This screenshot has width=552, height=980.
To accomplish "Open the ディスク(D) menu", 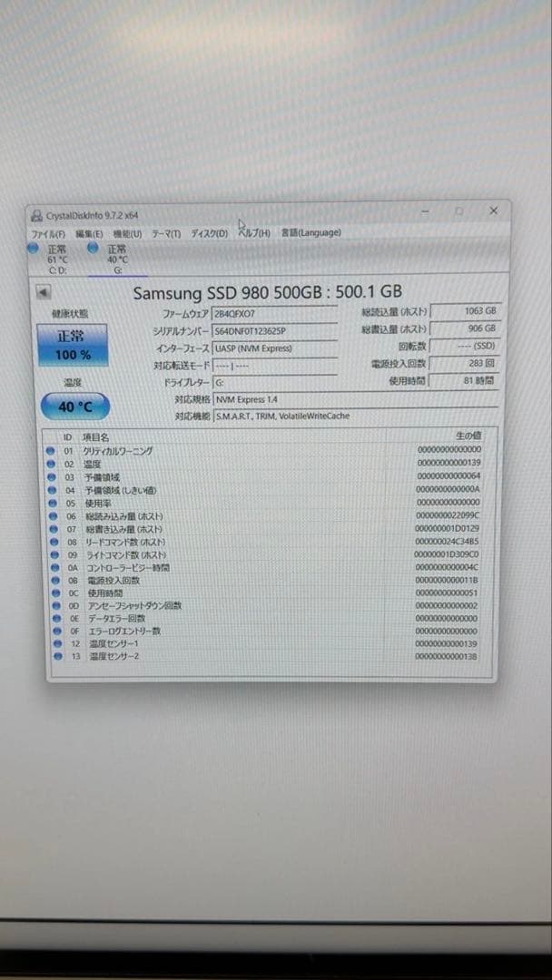I will click(210, 234).
